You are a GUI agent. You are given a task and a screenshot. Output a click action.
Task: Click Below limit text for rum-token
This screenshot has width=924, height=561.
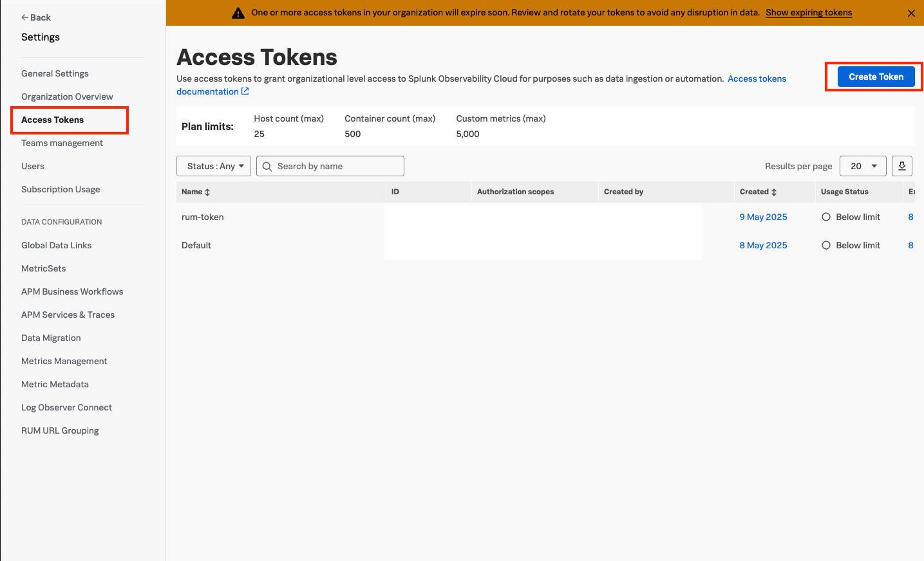point(858,217)
